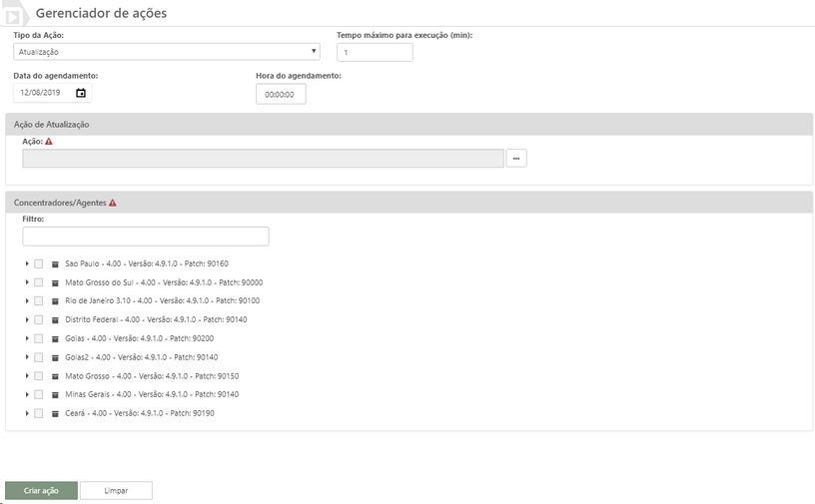Click the Limpar button

(x=116, y=490)
